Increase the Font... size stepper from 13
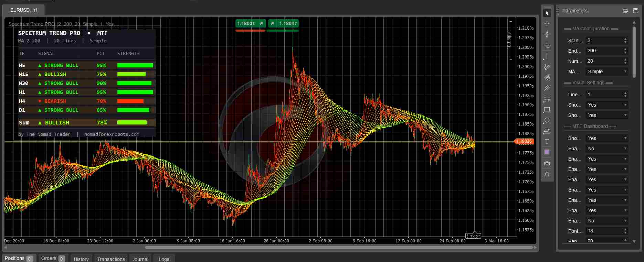The height and width of the screenshot is (262, 644). pyautogui.click(x=625, y=229)
